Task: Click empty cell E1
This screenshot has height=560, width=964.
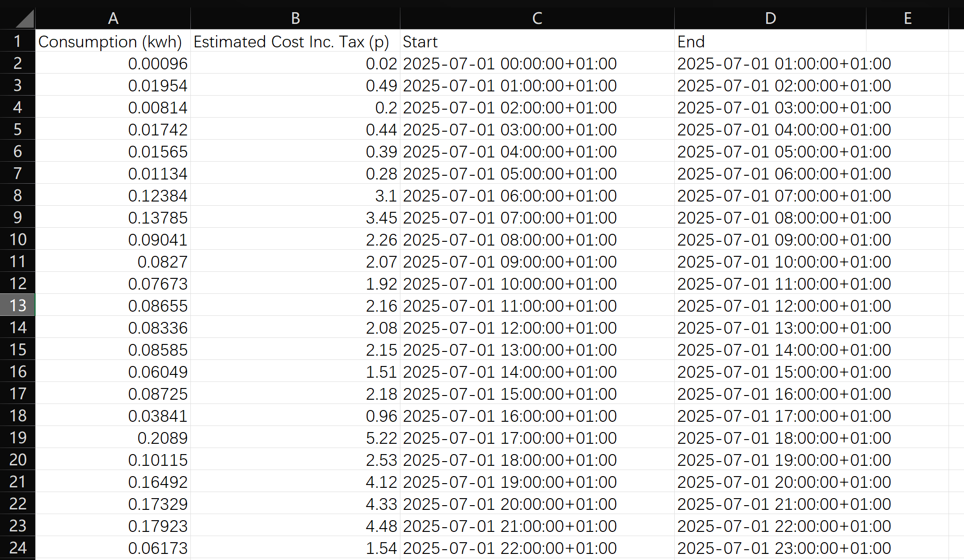Action: point(908,41)
